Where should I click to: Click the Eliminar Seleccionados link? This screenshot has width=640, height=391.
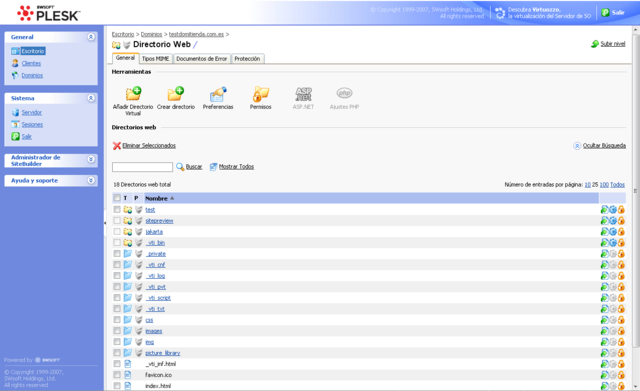pyautogui.click(x=149, y=146)
